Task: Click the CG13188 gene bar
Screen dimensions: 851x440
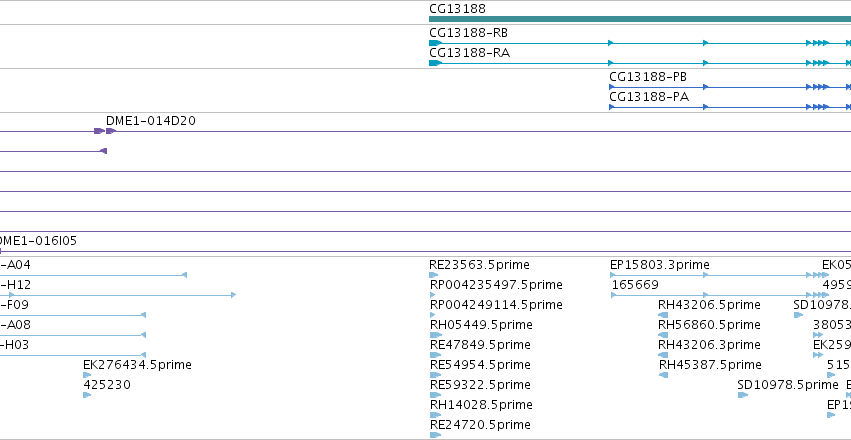Action: (x=640, y=19)
